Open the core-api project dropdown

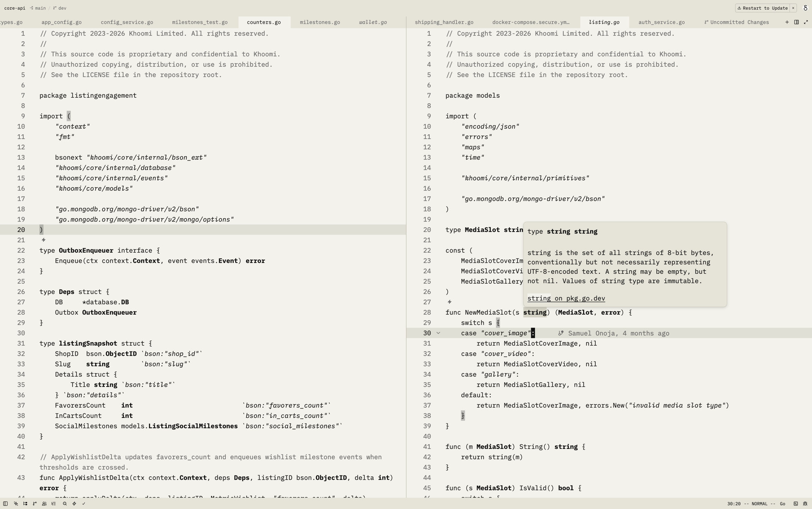click(x=15, y=8)
